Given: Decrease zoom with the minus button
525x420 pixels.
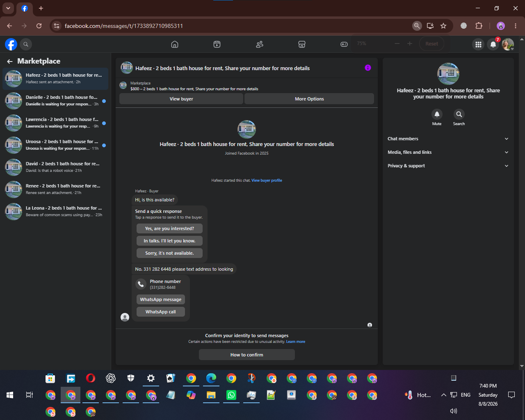Looking at the screenshot, I should pyautogui.click(x=397, y=43).
